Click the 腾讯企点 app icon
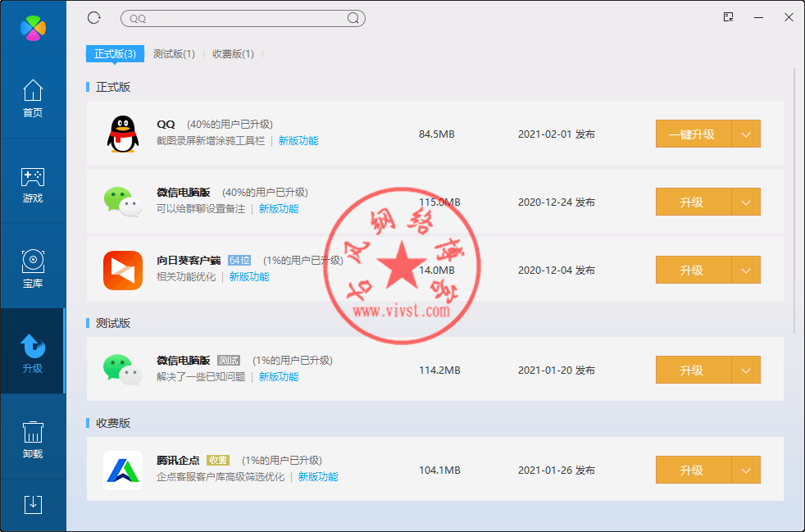Image resolution: width=805 pixels, height=532 pixels. [x=123, y=470]
